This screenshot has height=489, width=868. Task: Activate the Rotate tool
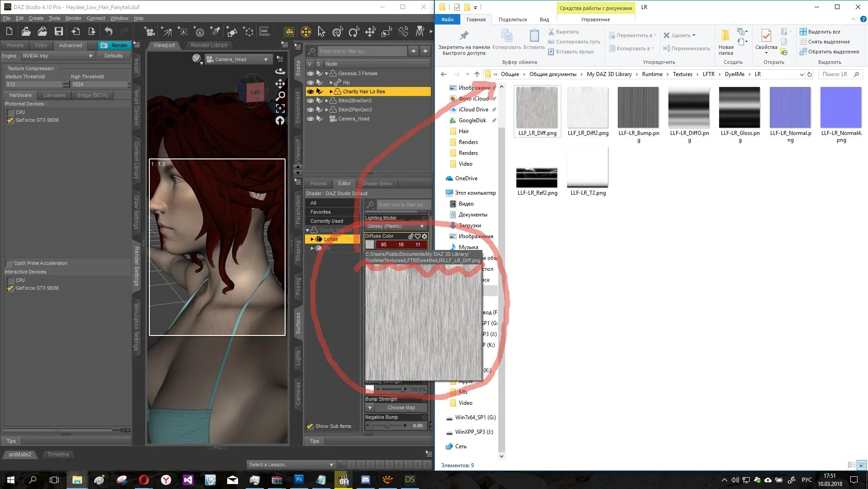click(353, 32)
